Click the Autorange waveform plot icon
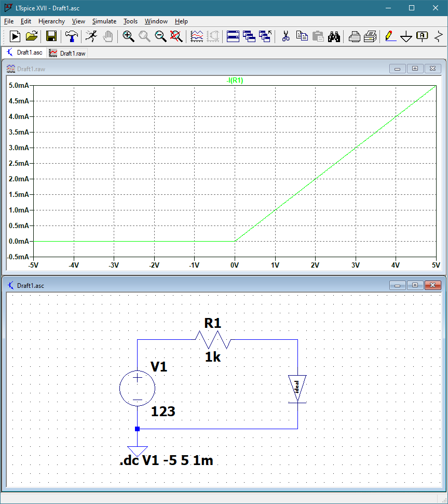Image resolution: width=448 pixels, height=504 pixels. click(x=197, y=36)
